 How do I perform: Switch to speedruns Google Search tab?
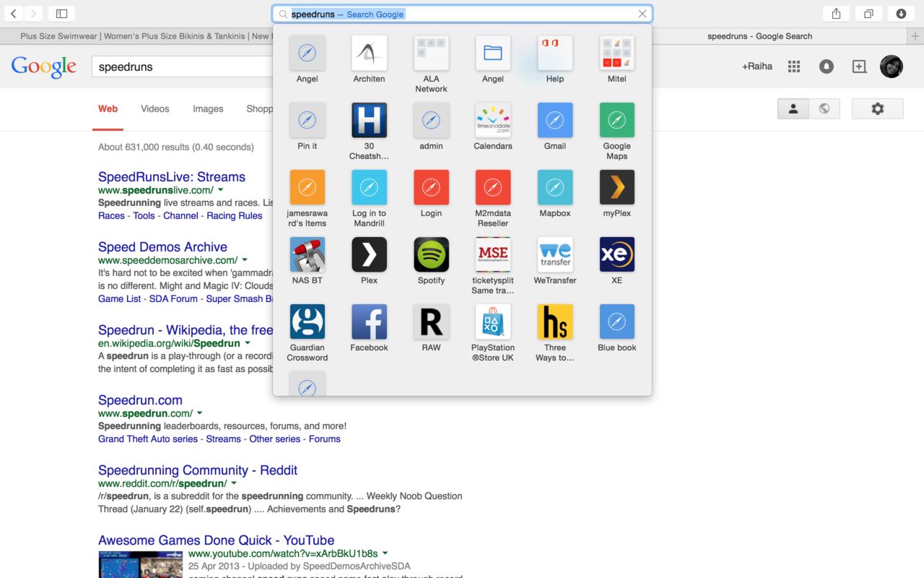point(759,36)
